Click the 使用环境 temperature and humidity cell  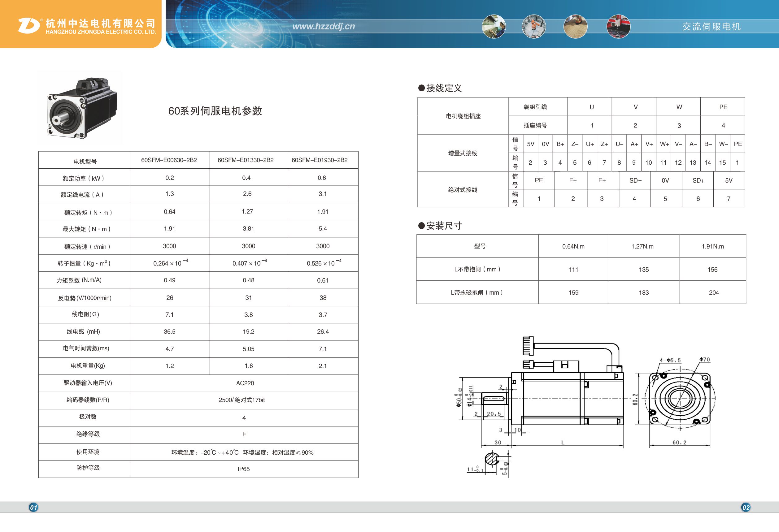244,452
